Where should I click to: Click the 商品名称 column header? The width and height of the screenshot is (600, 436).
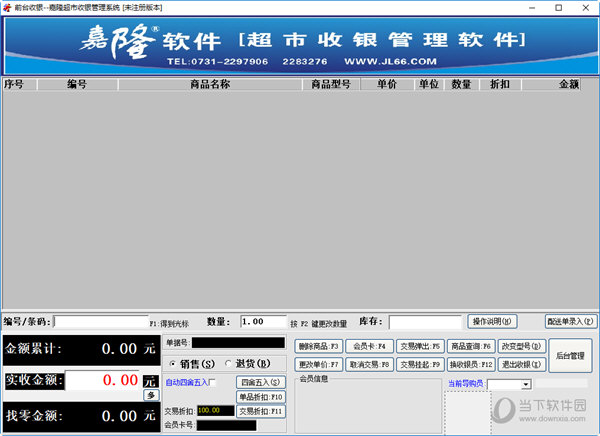pos(210,85)
